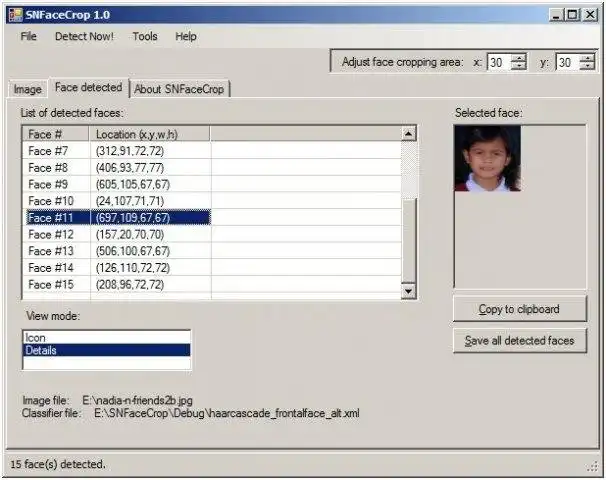
Task: Click the y cropping area value field
Action: point(567,62)
